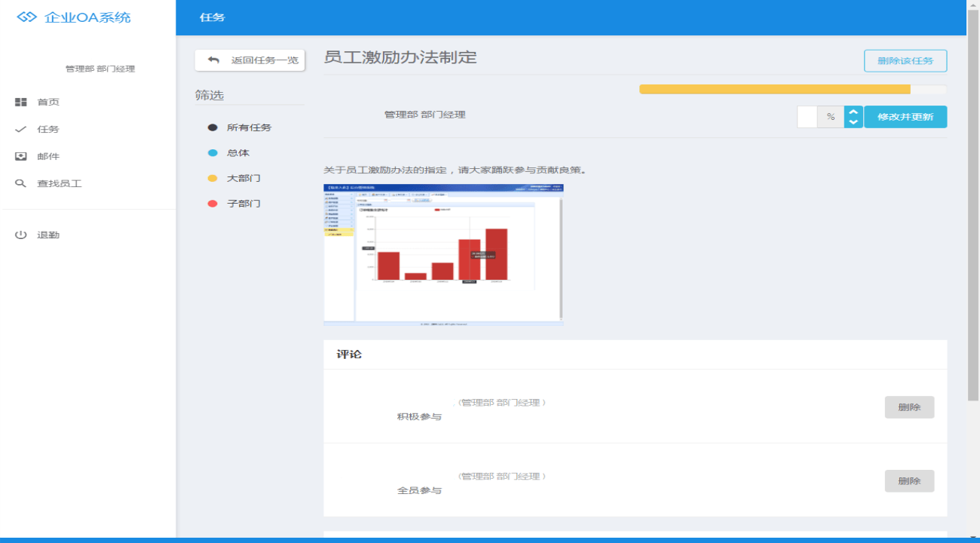Click 修改并更新 to save progress
Screen dimensions: 980x543
[x=905, y=117]
